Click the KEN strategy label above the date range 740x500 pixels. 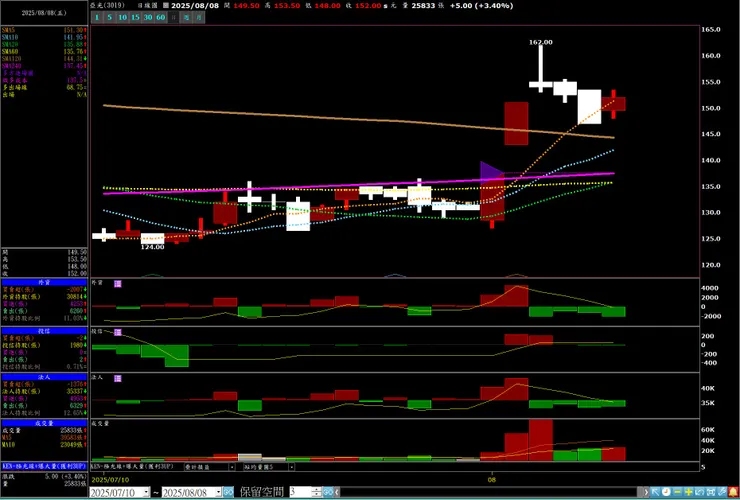133,466
